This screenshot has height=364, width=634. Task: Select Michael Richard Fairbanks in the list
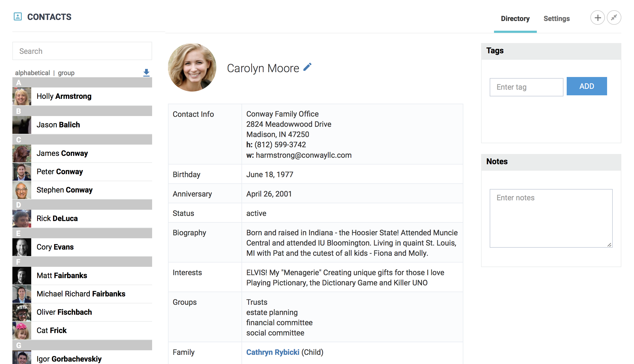click(x=81, y=294)
